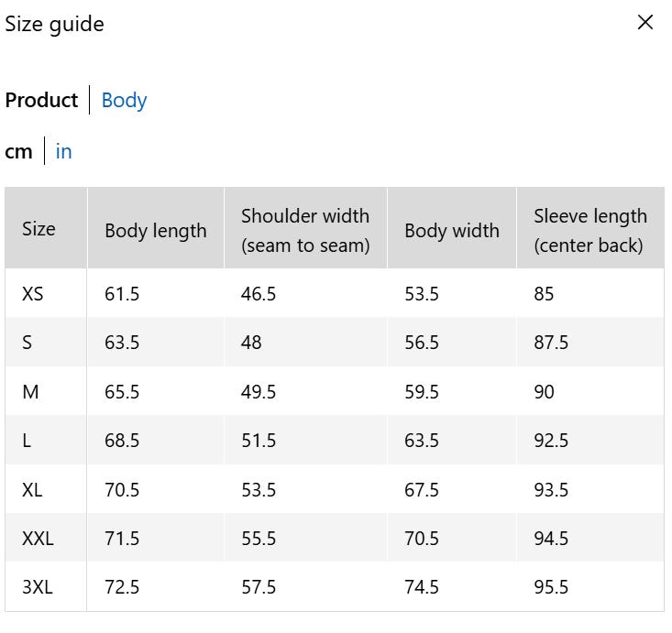Click the Size guide title text

(54, 24)
